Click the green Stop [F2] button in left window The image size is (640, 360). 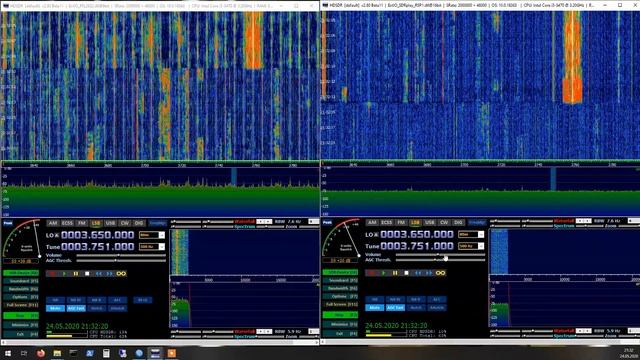[21, 316]
